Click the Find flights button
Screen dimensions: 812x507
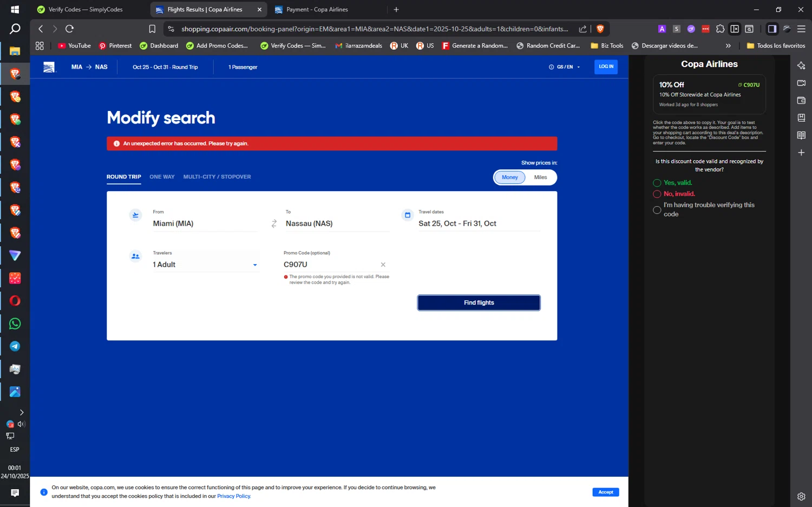coord(479,303)
